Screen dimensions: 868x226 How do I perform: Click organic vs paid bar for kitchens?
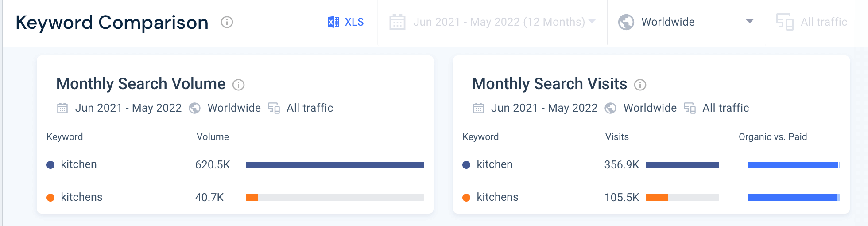point(793,198)
